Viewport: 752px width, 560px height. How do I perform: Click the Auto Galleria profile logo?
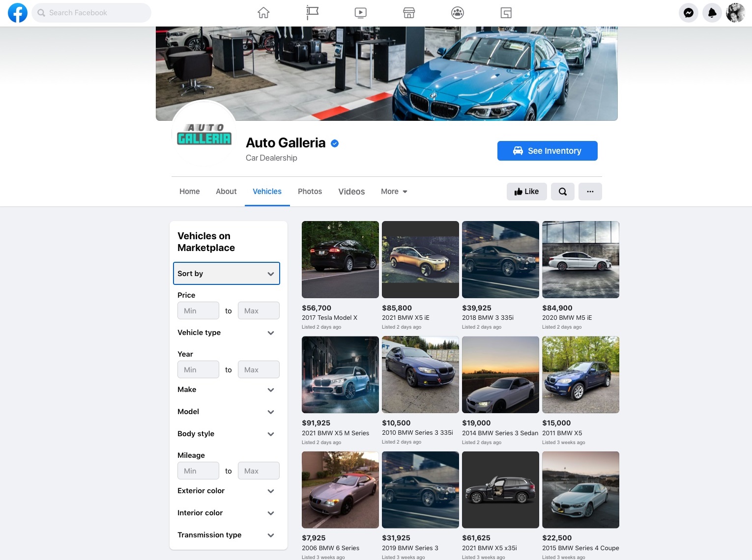pos(203,134)
